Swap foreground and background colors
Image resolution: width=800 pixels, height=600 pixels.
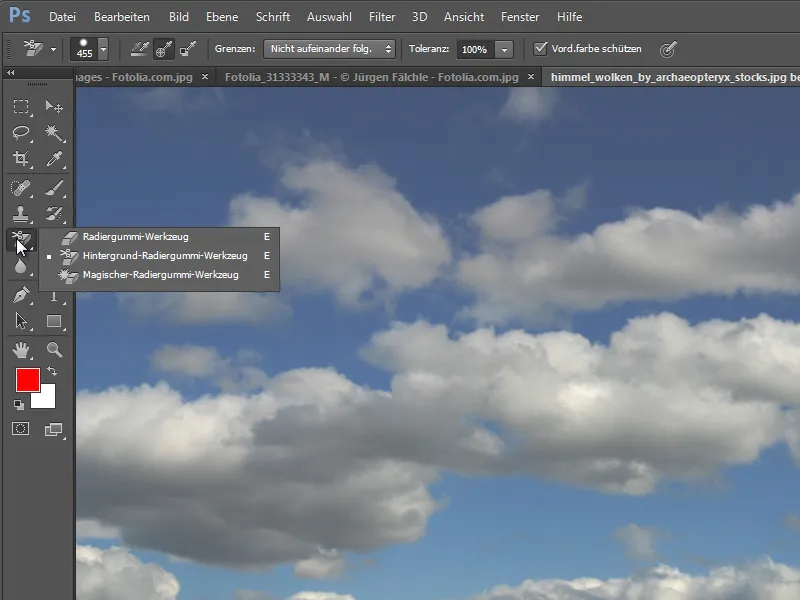(x=52, y=371)
